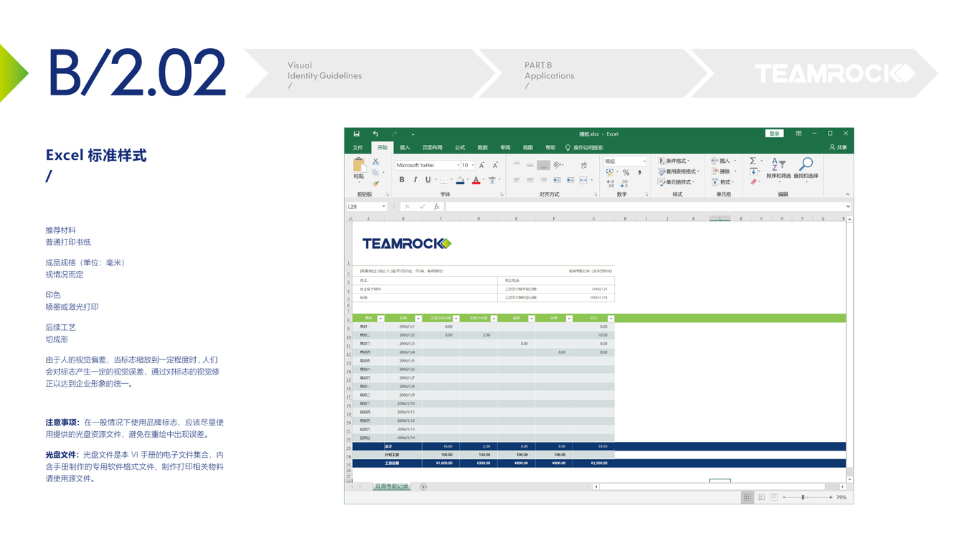Click the decrease indent icon
This screenshot has width=980, height=551.
pos(557,180)
